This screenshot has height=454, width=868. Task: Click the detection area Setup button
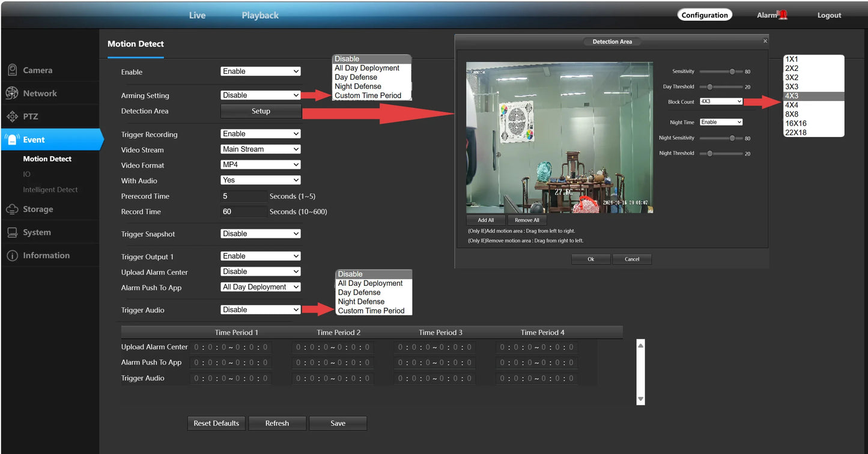coord(261,111)
